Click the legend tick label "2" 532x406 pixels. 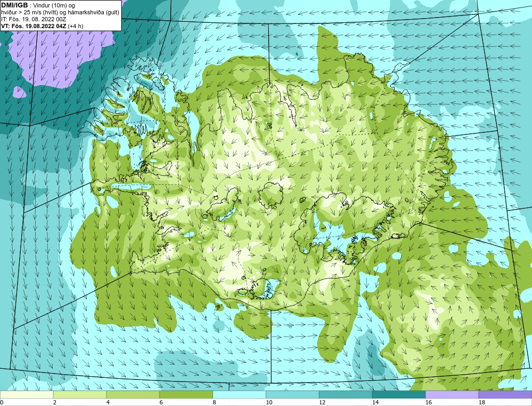55,402
